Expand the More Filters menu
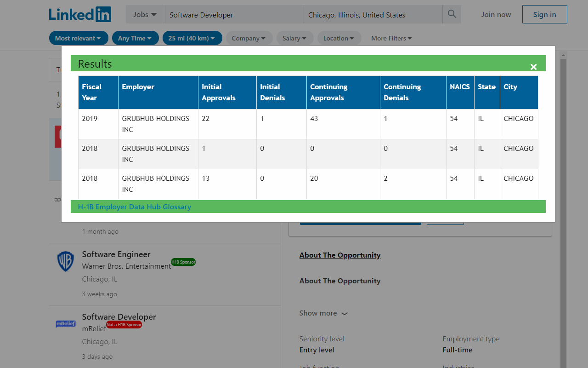The height and width of the screenshot is (368, 588). click(391, 38)
